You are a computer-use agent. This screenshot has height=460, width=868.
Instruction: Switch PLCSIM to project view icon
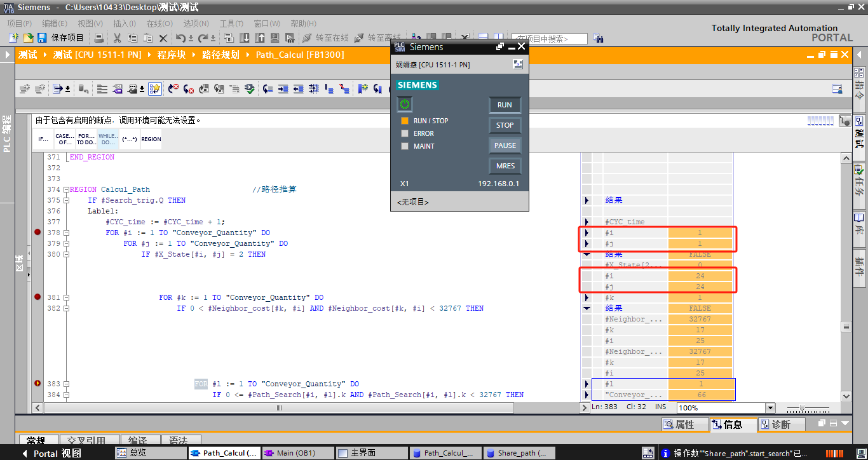click(x=518, y=64)
